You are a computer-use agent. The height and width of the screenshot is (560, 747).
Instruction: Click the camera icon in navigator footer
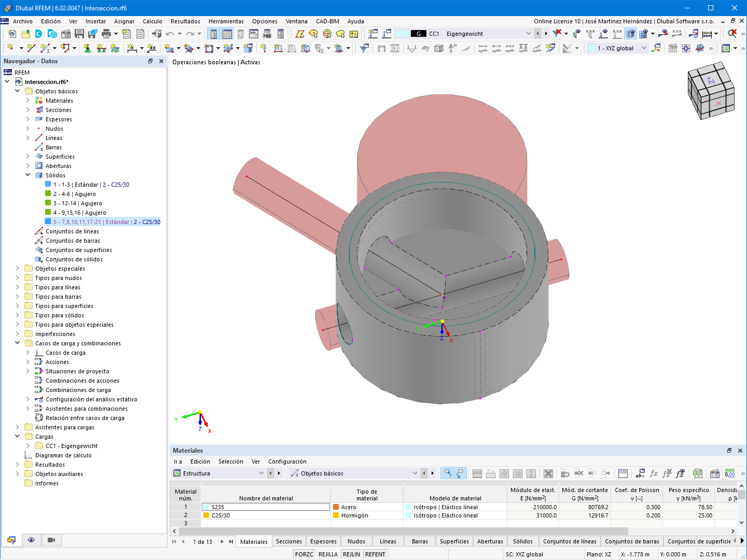51,540
